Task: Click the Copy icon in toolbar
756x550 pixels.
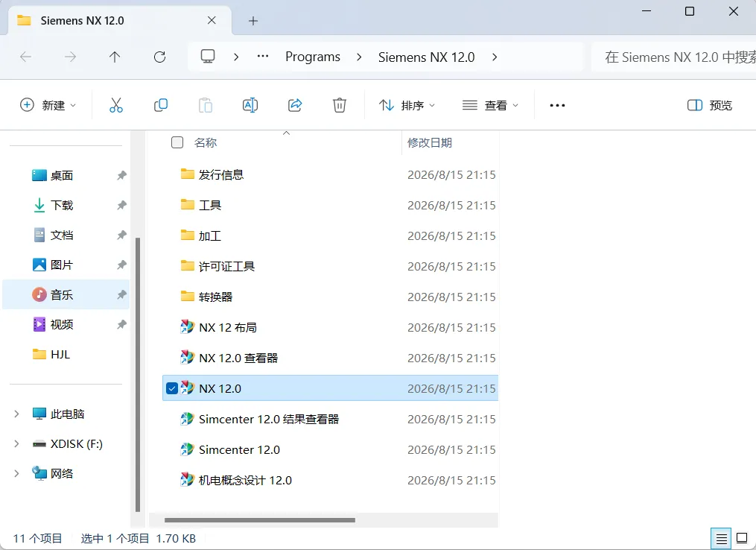Action: pos(161,104)
